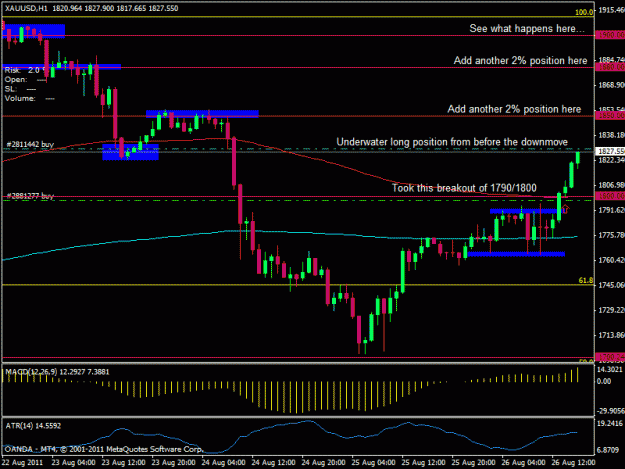Image resolution: width=625 pixels, height=469 pixels.
Task: Click 1775.78 on the price axis
Action: 611,235
